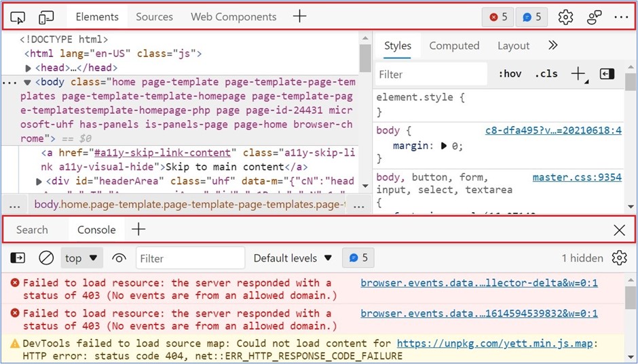Open Customize and control DevTools menu
Viewport: 638px width, 364px height.
coord(621,17)
